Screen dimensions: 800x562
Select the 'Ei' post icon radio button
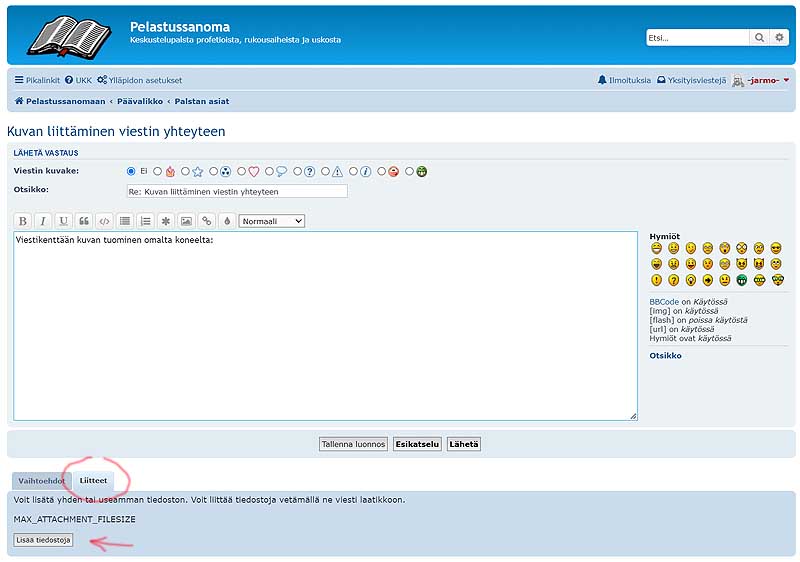(131, 171)
